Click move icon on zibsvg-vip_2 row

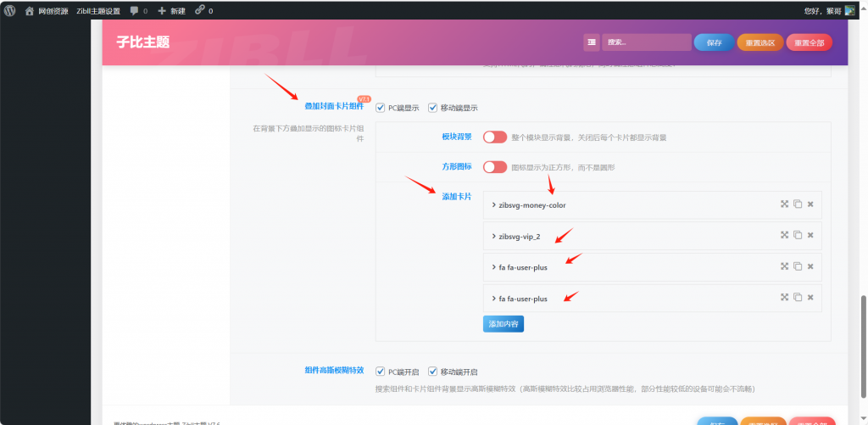[x=784, y=235]
